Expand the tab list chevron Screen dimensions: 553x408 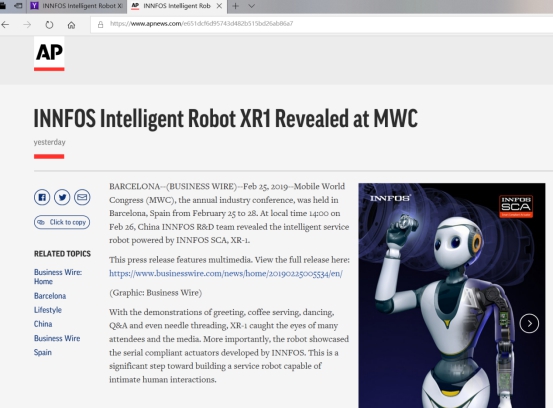pos(251,6)
